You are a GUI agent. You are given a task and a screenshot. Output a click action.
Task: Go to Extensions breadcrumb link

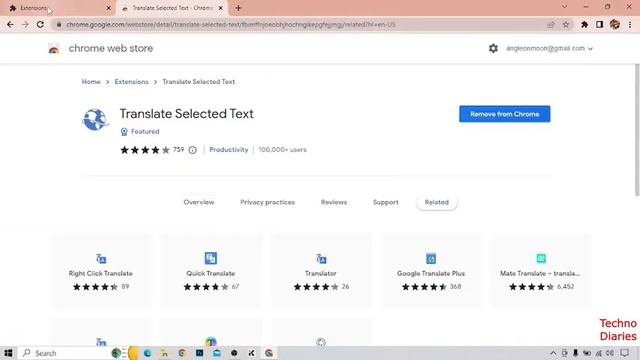(x=131, y=82)
